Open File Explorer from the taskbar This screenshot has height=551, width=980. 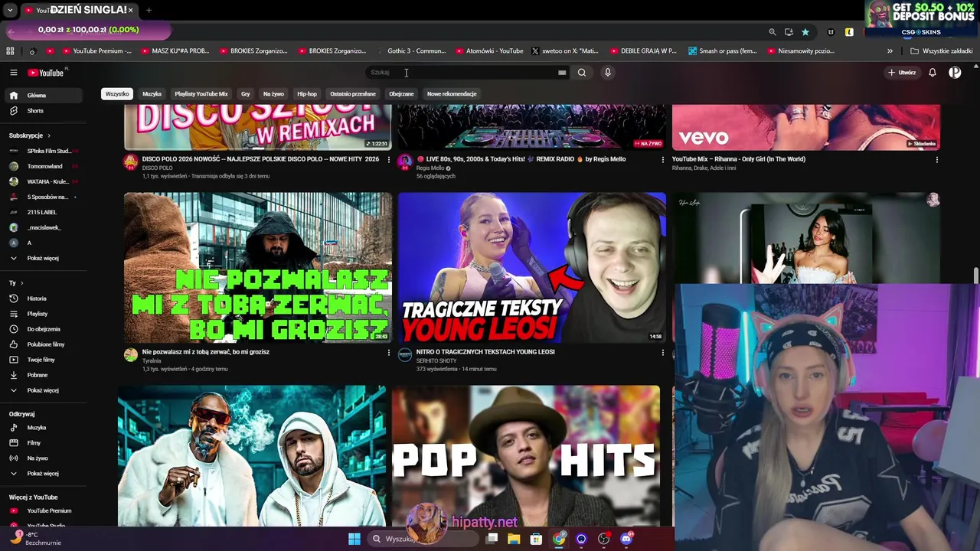coord(514,539)
